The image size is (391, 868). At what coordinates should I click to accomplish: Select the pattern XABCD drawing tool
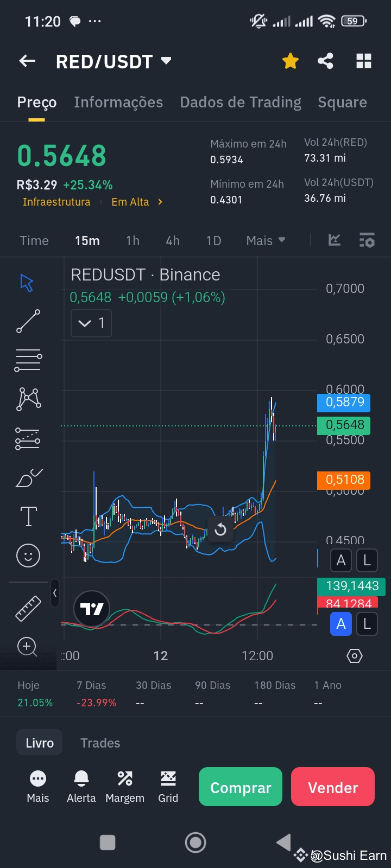29,399
